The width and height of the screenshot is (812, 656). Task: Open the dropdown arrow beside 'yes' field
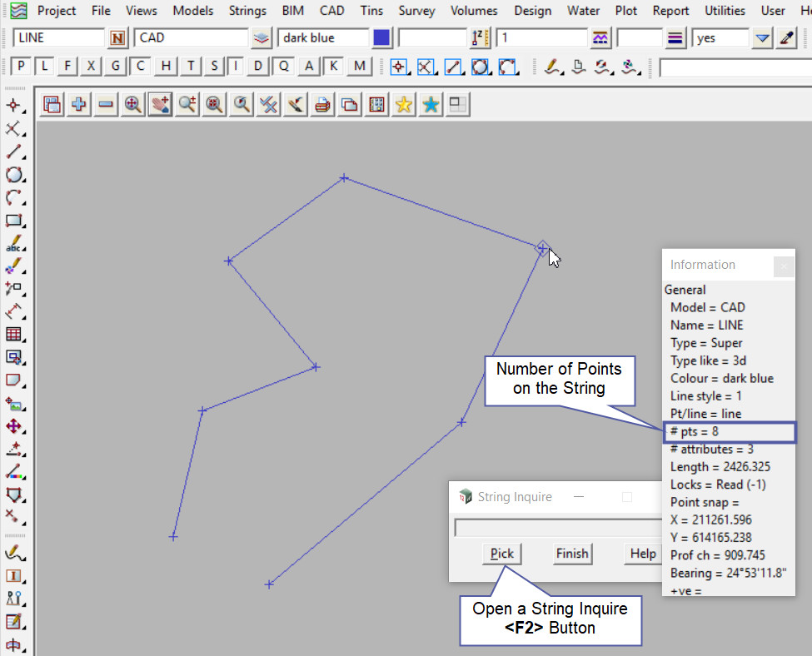762,38
